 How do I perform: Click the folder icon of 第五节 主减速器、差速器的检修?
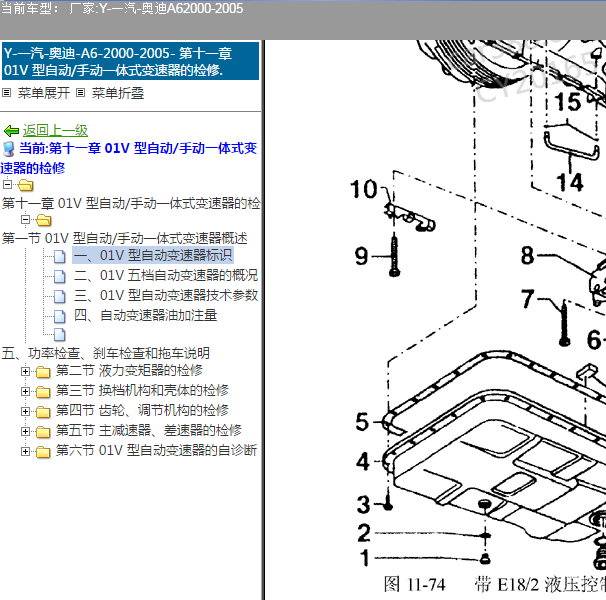[43, 432]
